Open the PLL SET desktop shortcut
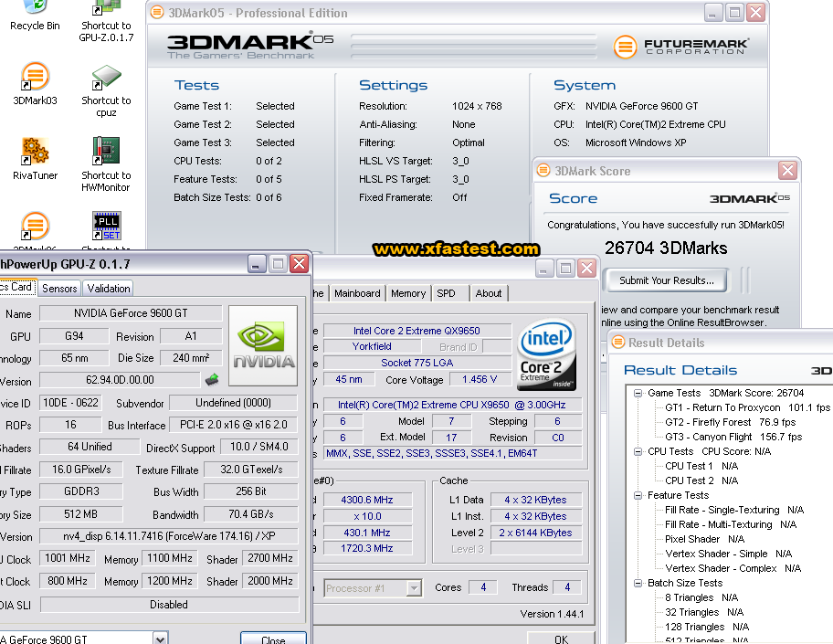The image size is (833, 644). (x=106, y=226)
